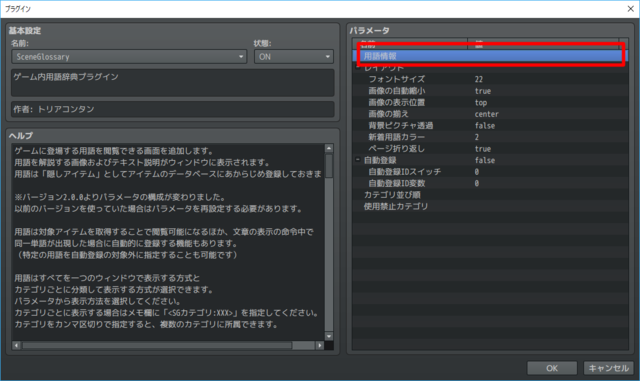This screenshot has width=640, height=381.
Task: Select the 自動登録 parameter row
Action: tap(490, 160)
